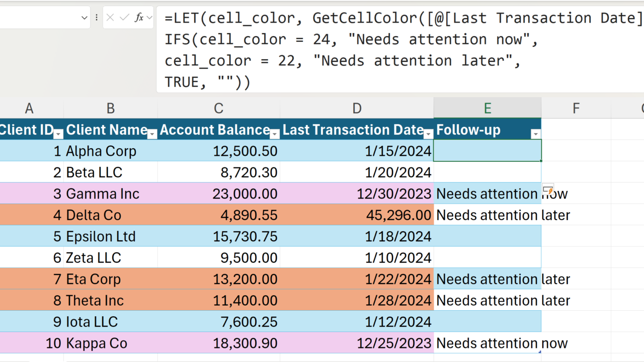Expand the chevron next to the fx icon

click(149, 18)
